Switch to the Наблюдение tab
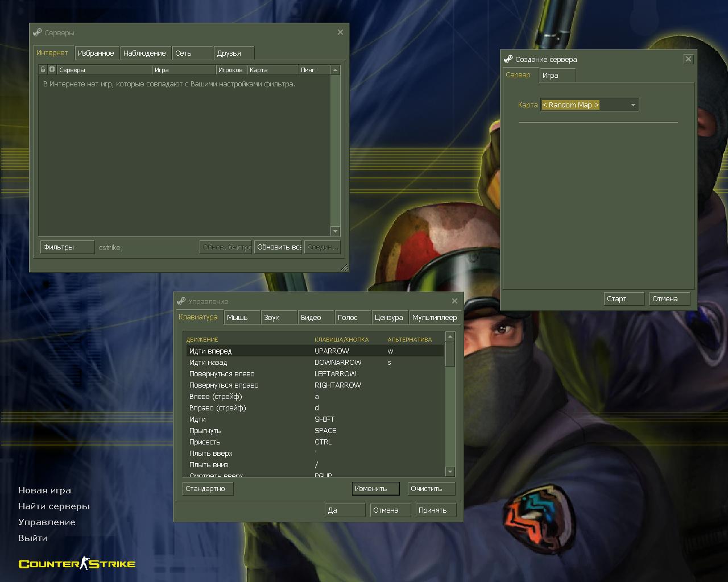Image resolution: width=728 pixels, height=582 pixels. tap(146, 53)
